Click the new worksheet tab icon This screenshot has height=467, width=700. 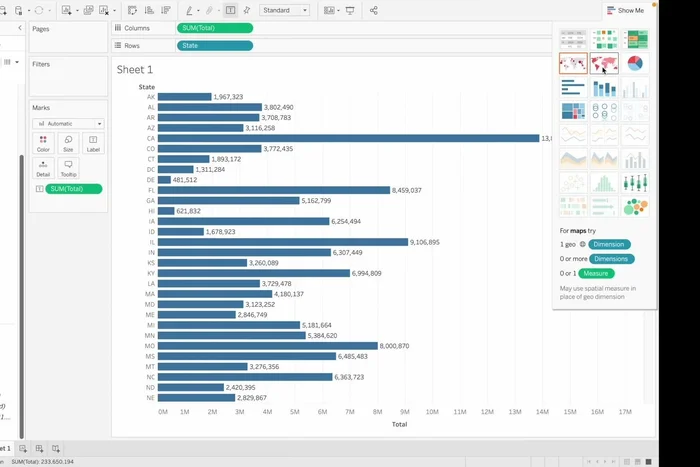(x=23, y=448)
